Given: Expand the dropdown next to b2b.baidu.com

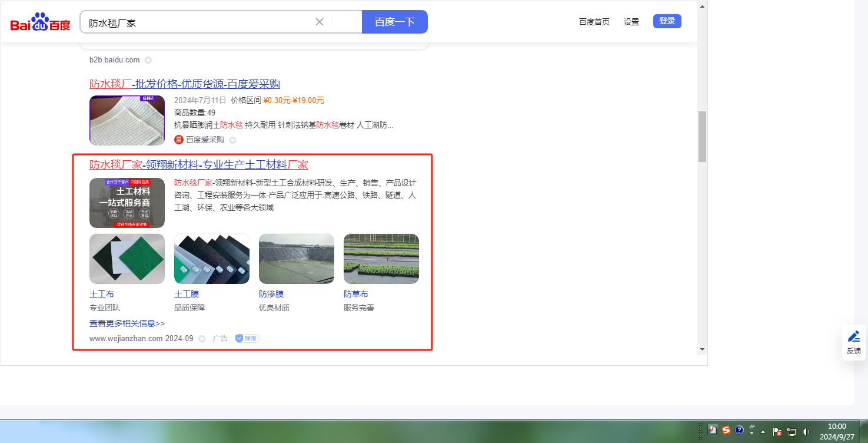Looking at the screenshot, I should [148, 60].
